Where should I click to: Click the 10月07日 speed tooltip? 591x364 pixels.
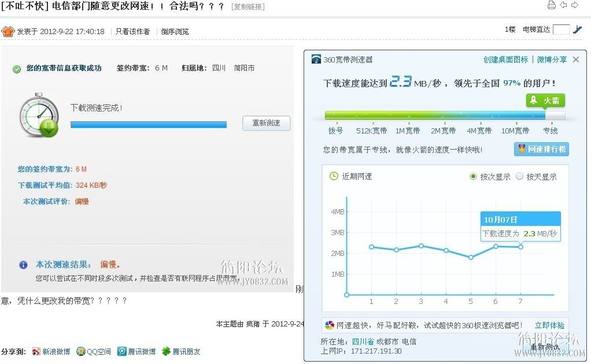click(x=520, y=226)
